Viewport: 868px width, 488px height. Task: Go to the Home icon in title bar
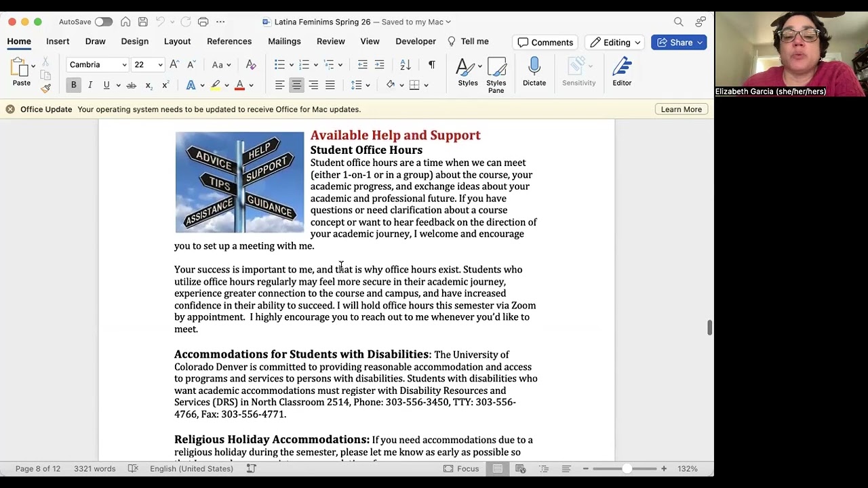click(x=125, y=22)
